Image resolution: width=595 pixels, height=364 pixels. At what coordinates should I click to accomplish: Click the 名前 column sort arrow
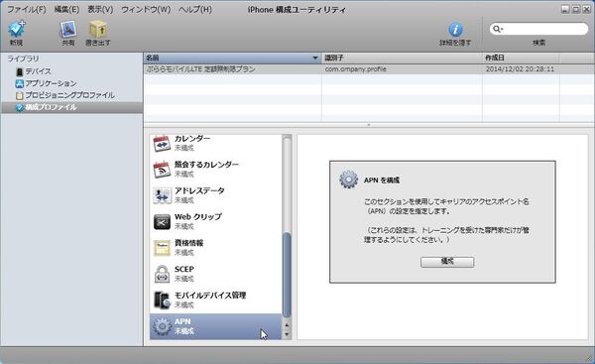tap(314, 59)
